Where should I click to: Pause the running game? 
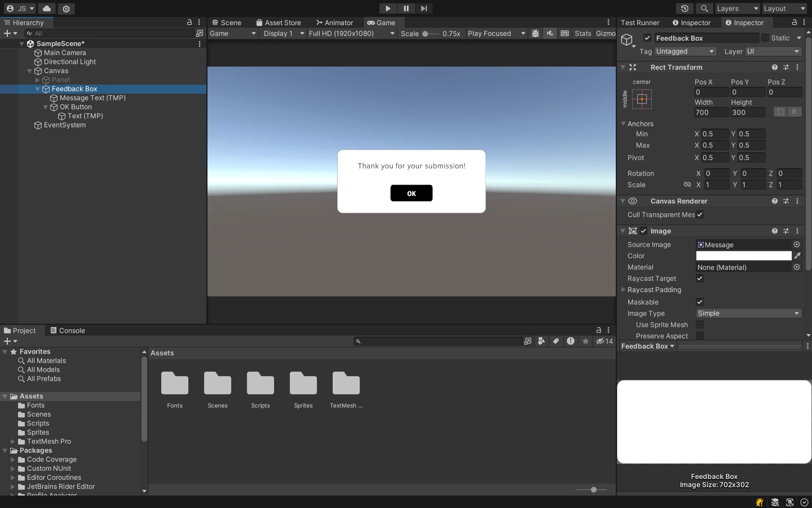406,8
